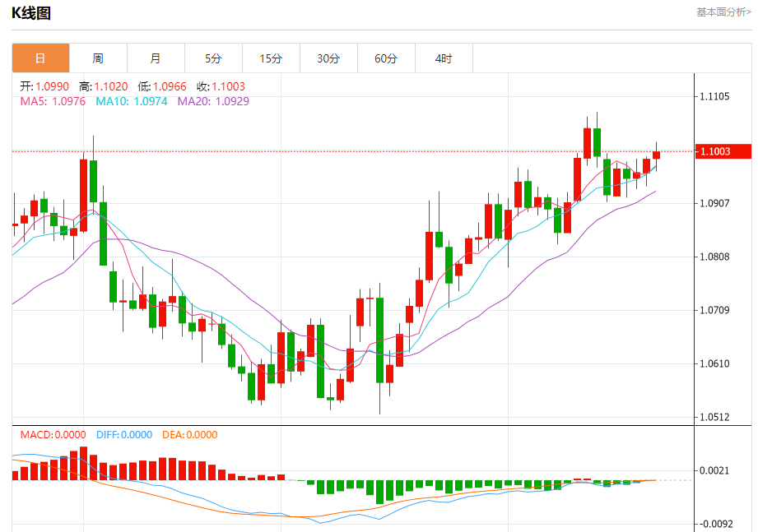Viewport: 758px width, 532px height.
Task: Open the 30分 interval tab
Action: pyautogui.click(x=328, y=58)
